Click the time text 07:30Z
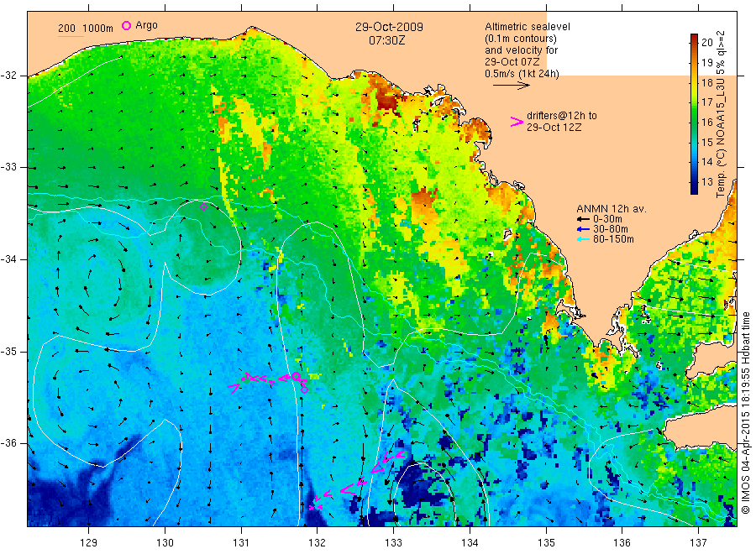Viewport: 756px width, 554px height. point(387,40)
